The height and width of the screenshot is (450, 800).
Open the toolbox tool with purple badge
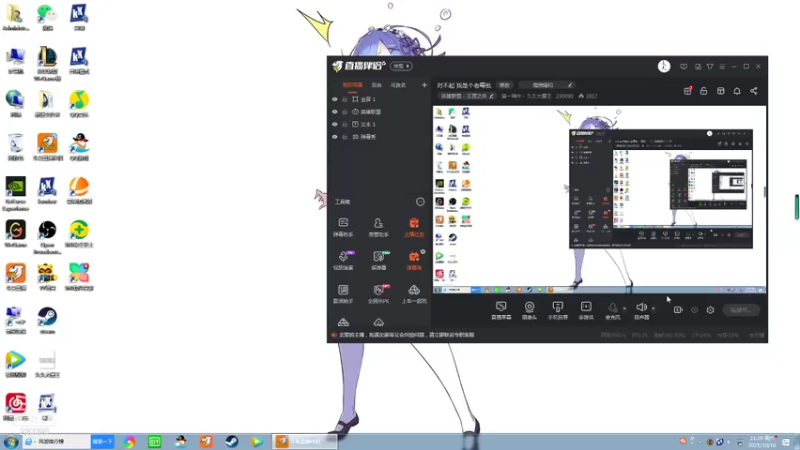coord(343,260)
